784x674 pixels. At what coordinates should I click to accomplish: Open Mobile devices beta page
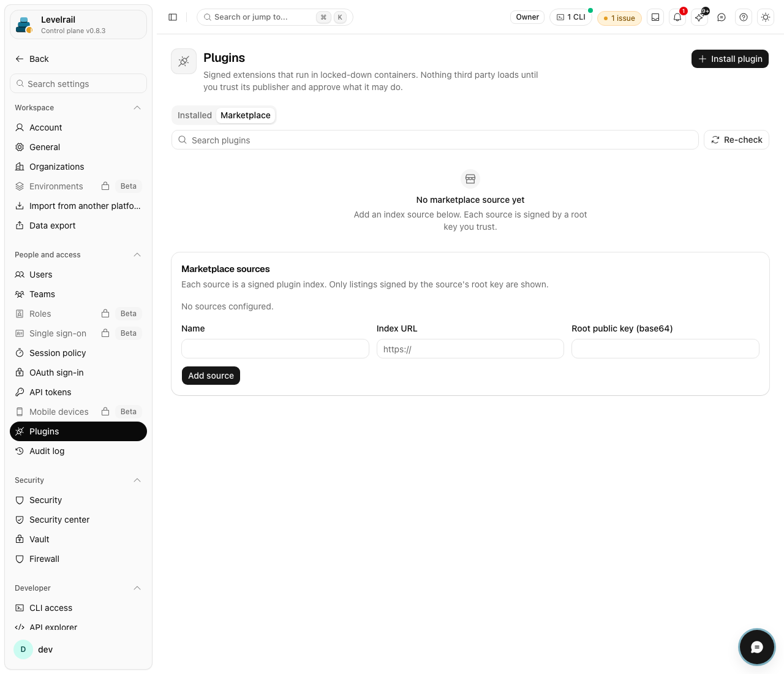point(78,412)
